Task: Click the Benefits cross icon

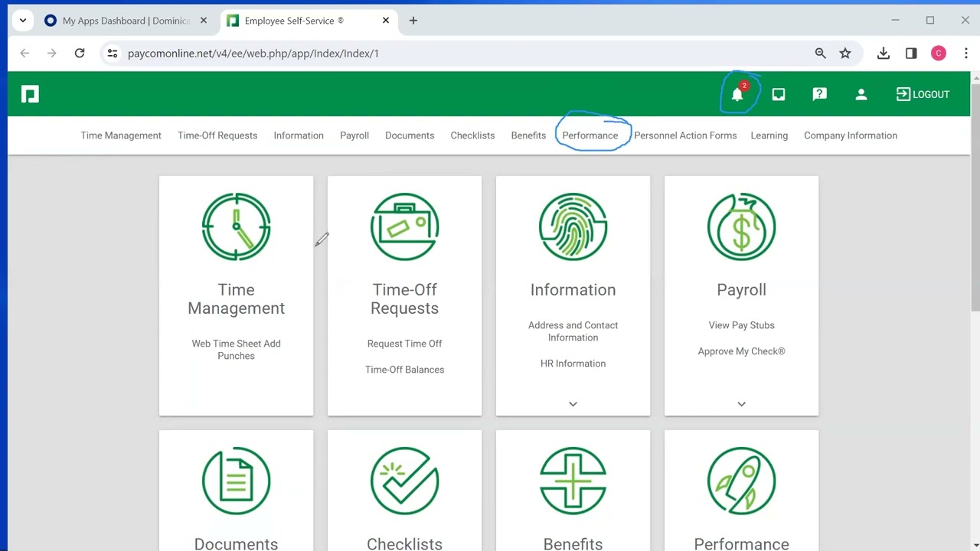Action: (573, 481)
